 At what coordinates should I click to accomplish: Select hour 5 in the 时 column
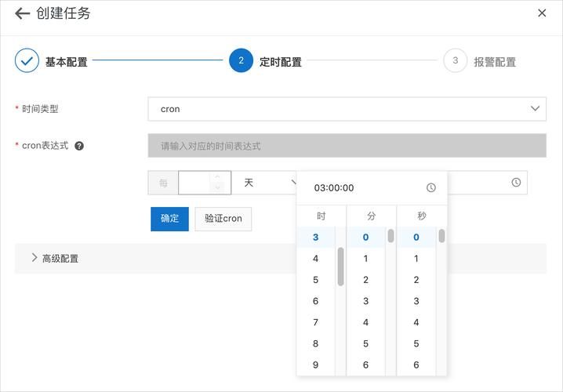pos(316,280)
